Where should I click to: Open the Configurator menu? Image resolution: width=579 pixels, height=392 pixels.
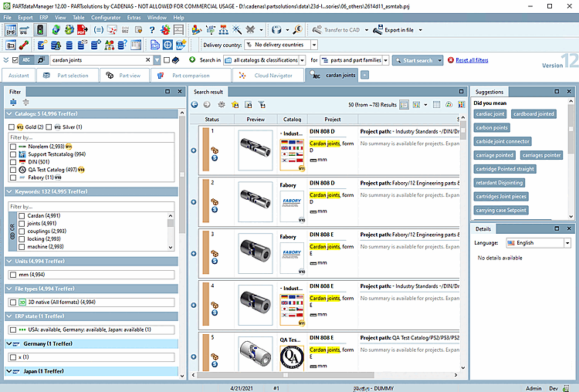pos(105,16)
